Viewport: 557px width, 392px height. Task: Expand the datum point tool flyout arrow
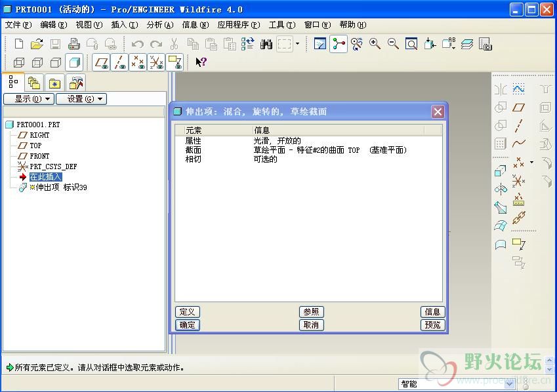532,163
